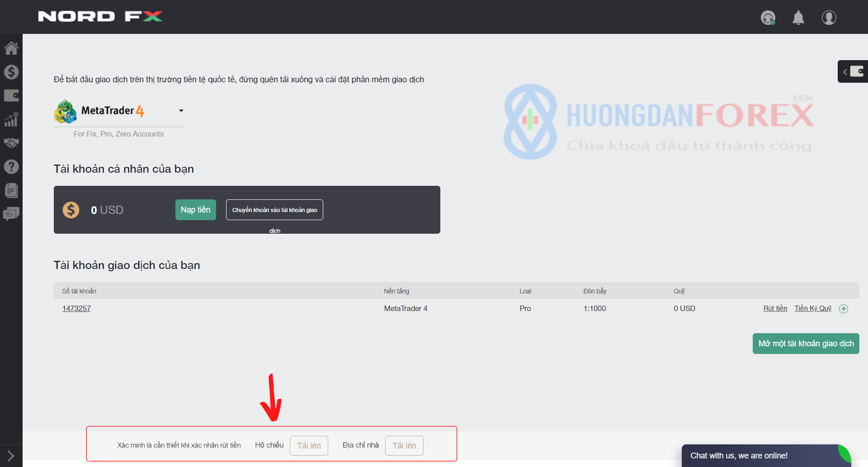
Task: Expand the sidebar with bottom arrow
Action: tap(11, 456)
